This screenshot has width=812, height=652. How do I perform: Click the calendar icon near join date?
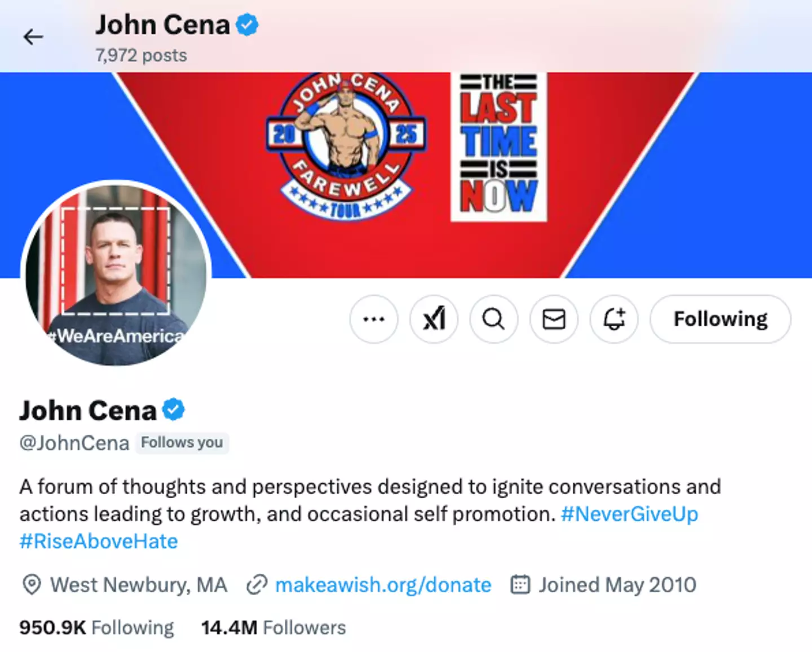point(520,585)
